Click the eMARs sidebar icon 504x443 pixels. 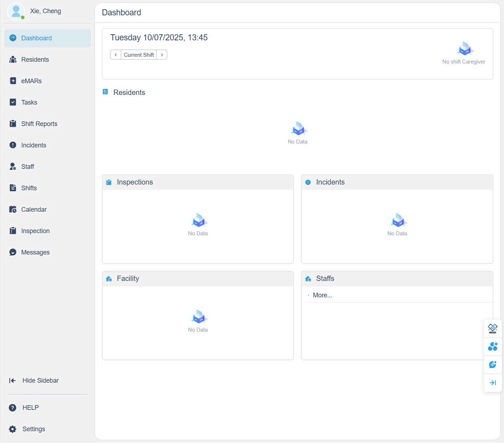(x=13, y=81)
